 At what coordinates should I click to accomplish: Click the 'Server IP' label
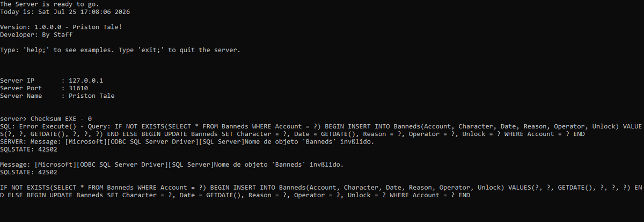coord(17,81)
